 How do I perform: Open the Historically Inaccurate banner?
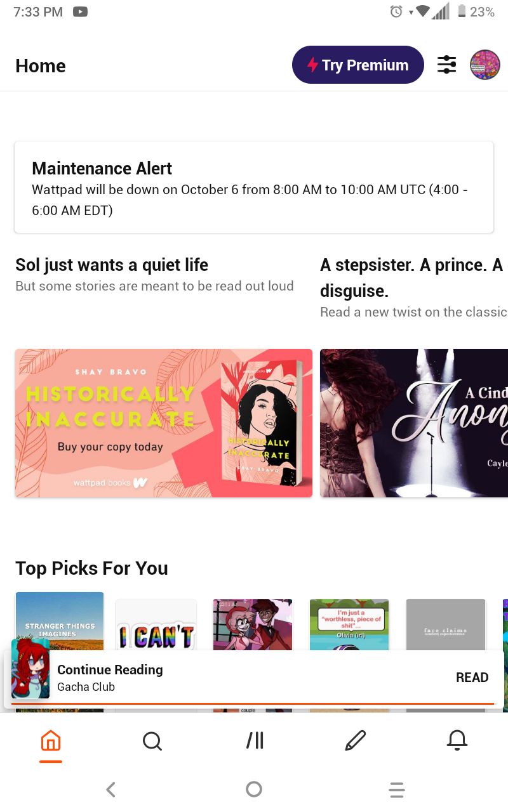[x=164, y=423]
